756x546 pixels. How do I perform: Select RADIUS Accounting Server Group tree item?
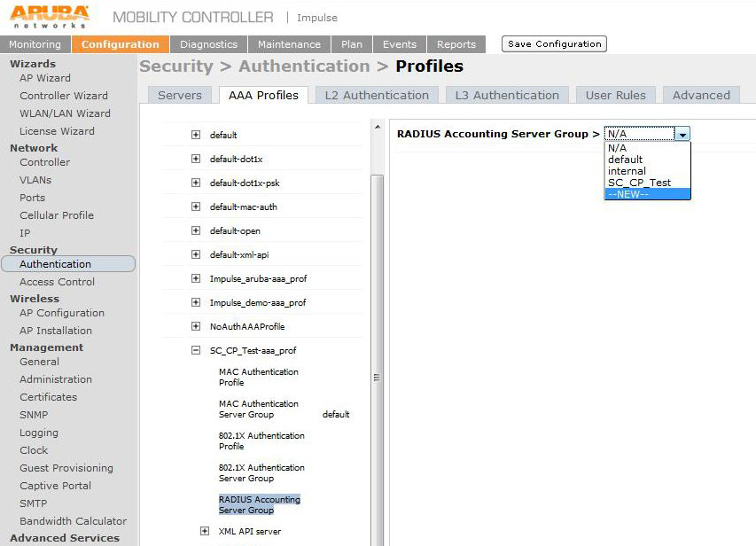(260, 504)
